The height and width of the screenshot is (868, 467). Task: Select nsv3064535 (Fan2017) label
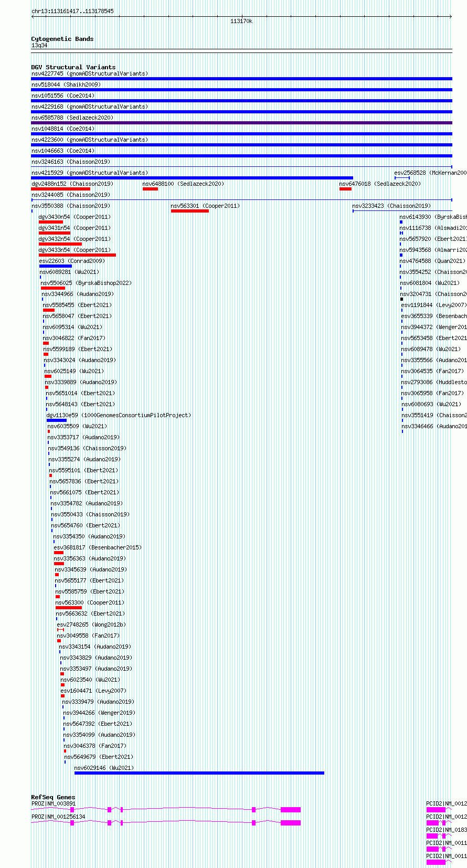[433, 371]
